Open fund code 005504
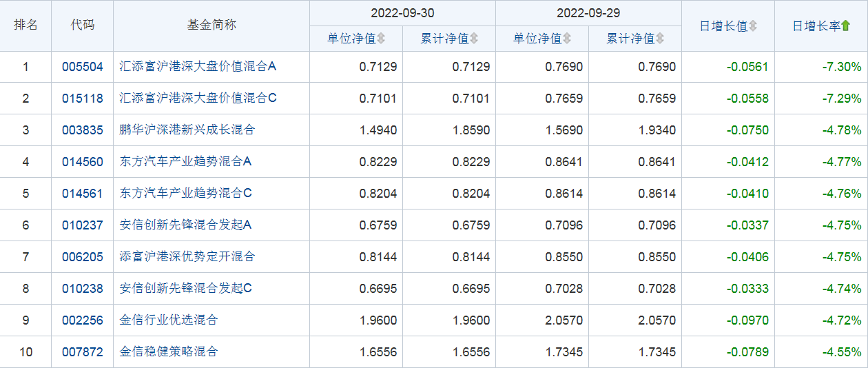 click(x=83, y=67)
